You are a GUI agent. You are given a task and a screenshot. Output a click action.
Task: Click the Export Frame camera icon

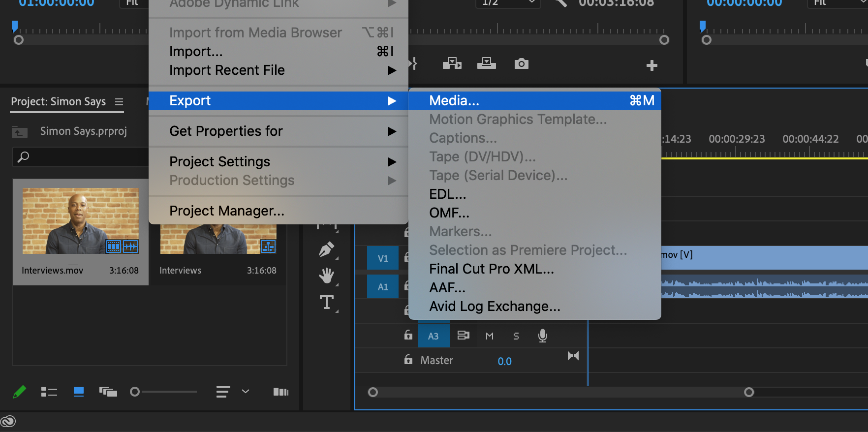pos(521,63)
